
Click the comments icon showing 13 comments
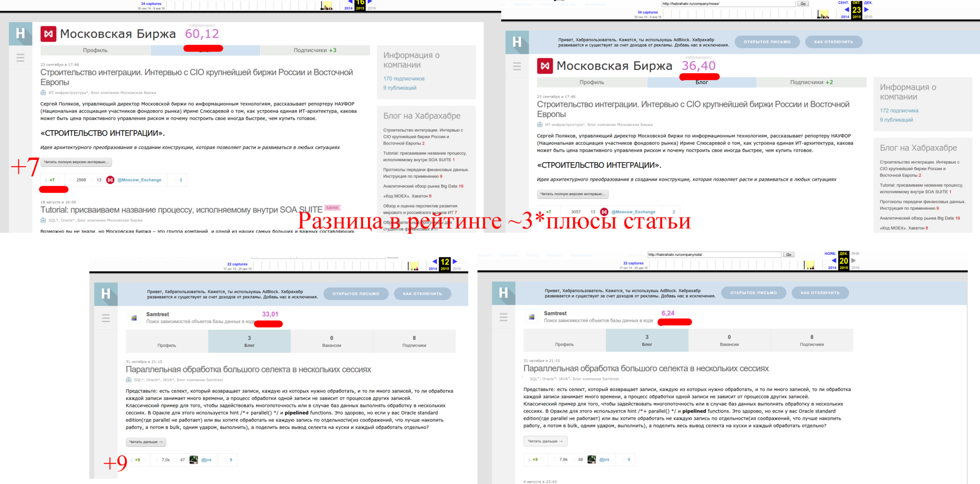(x=92, y=180)
